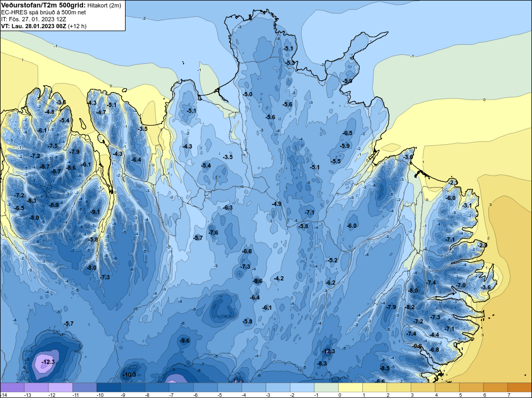
Task: Click the -8.2 temperature label
Action: [410, 307]
